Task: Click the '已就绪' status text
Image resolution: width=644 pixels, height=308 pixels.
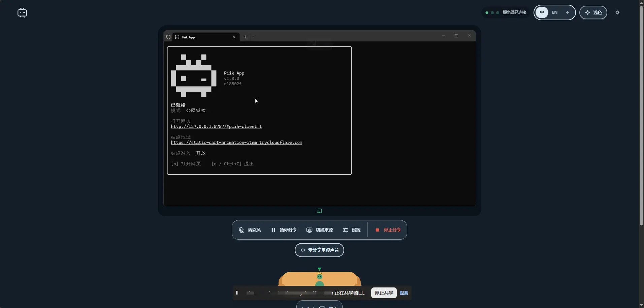Action: click(x=178, y=105)
